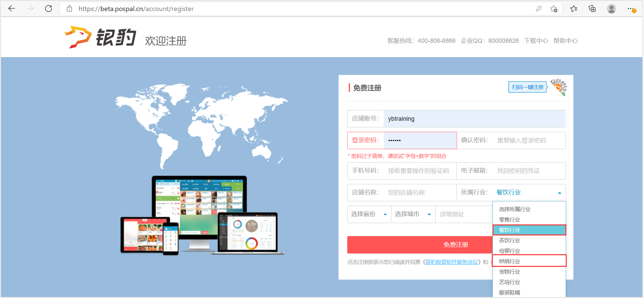Expand the 选择省份 province dropdown

369,214
